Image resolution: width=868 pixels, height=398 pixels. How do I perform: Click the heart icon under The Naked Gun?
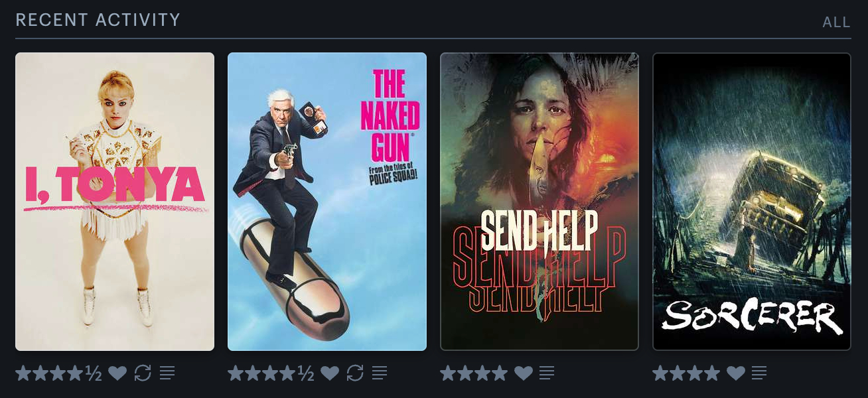[330, 373]
